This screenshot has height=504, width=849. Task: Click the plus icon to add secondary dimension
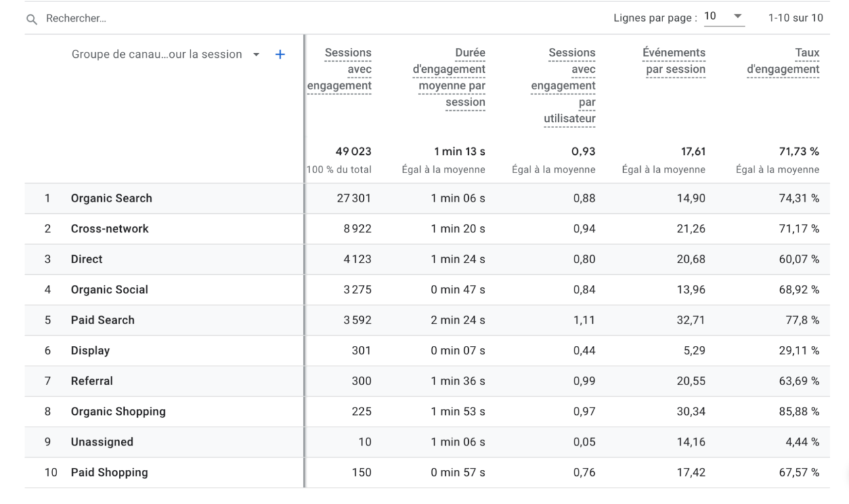coord(280,55)
